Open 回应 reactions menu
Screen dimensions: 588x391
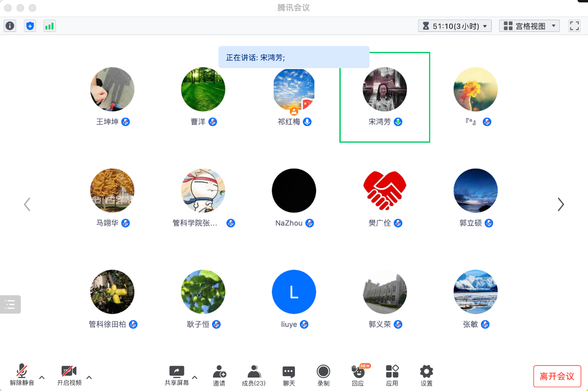click(358, 375)
